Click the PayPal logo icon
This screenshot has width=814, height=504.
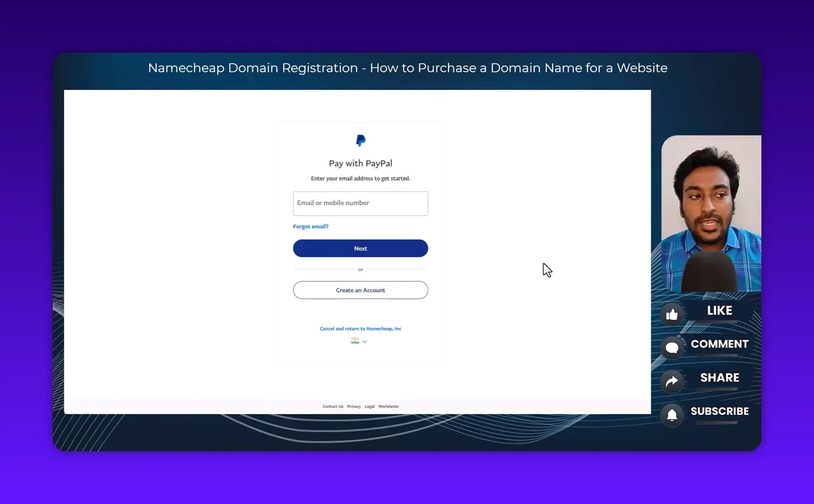[x=360, y=140]
